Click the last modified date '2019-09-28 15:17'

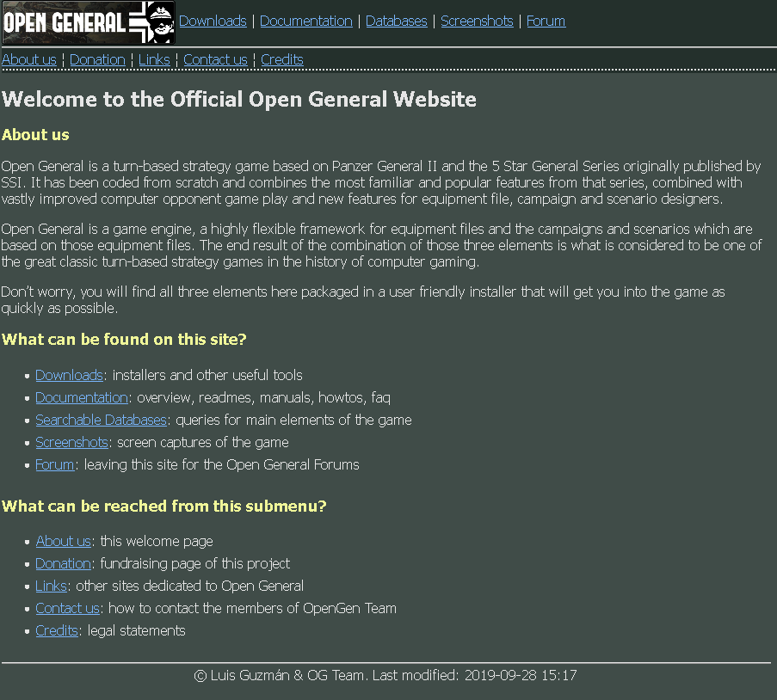click(x=521, y=675)
